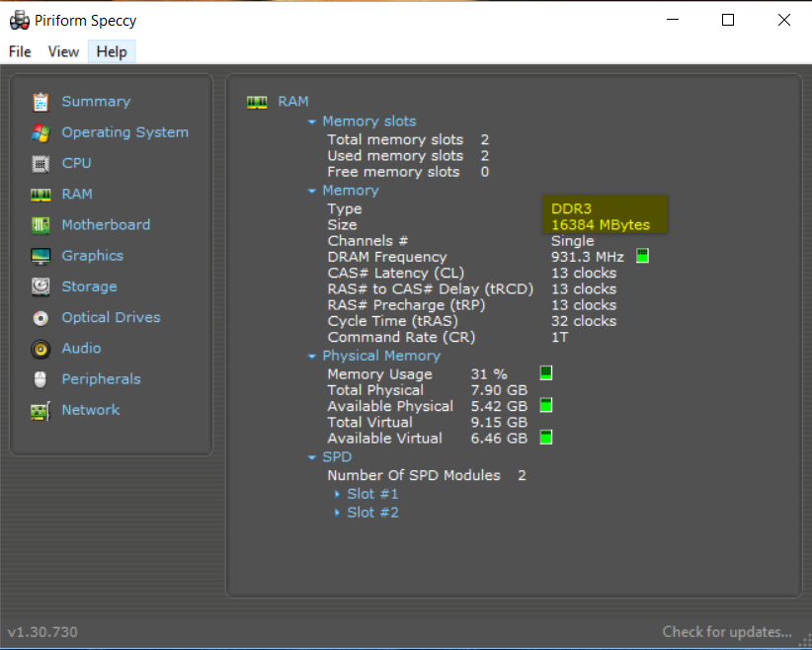Open the Network section icon

(x=41, y=410)
